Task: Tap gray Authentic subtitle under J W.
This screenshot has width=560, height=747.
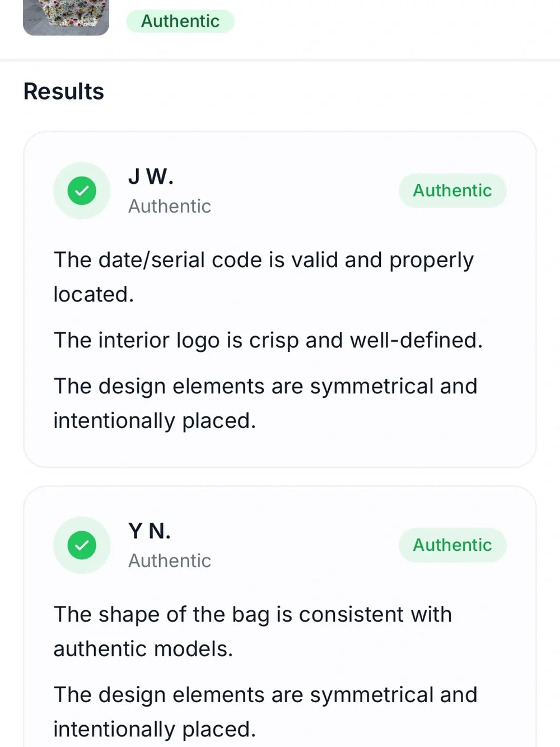Action: [x=170, y=206]
